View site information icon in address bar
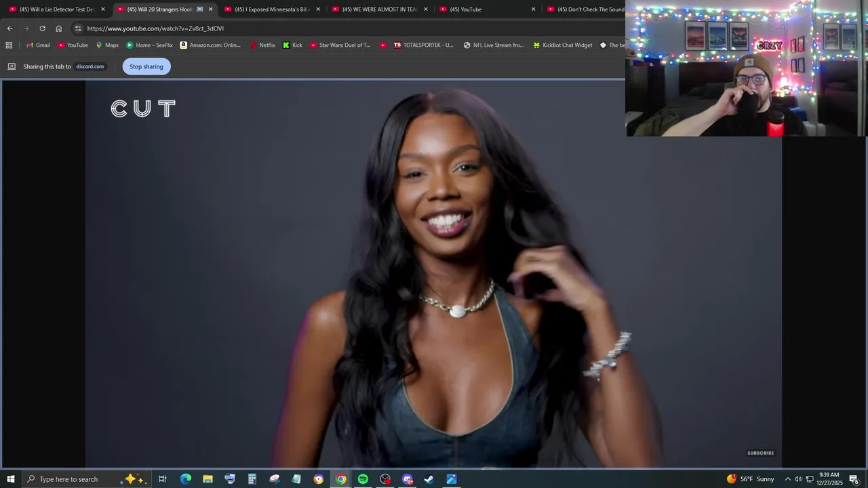Image resolution: width=868 pixels, height=488 pixels. click(78, 28)
